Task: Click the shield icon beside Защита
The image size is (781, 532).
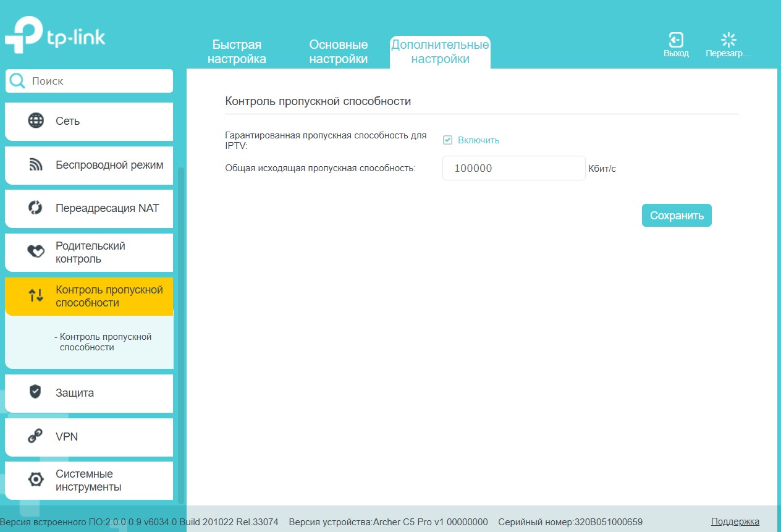Action: coord(35,392)
